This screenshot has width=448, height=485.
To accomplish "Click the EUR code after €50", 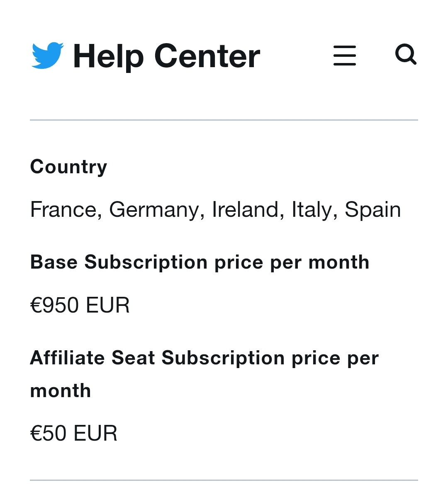I will point(95,433).
